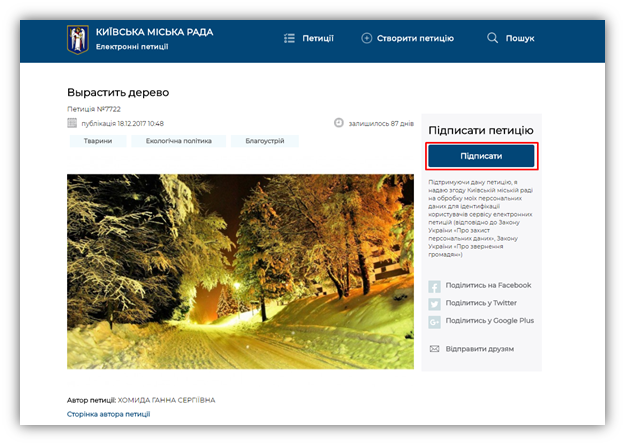Click the Електронні петиції subtitle
This screenshot has height=445, width=625.
tap(132, 47)
